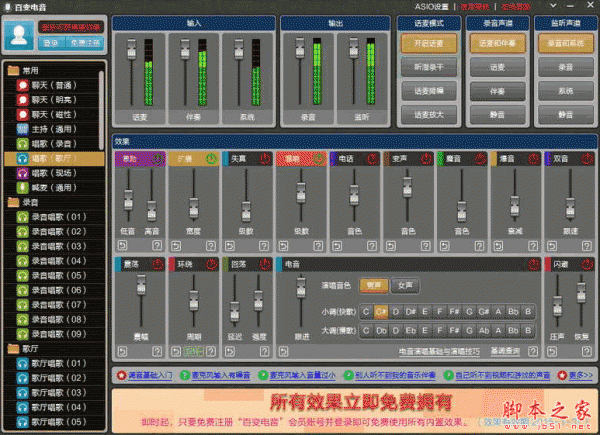
Task: Collapse the 歌厅 preset folder
Action: coord(13,349)
